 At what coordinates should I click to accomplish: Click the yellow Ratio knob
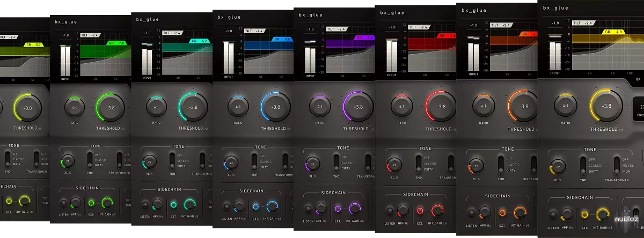(x=565, y=106)
